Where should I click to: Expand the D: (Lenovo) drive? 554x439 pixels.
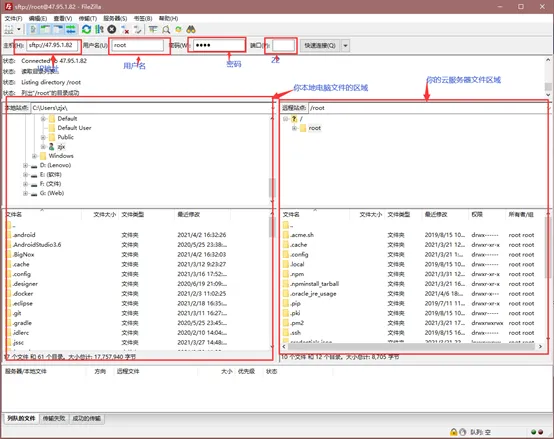25,165
